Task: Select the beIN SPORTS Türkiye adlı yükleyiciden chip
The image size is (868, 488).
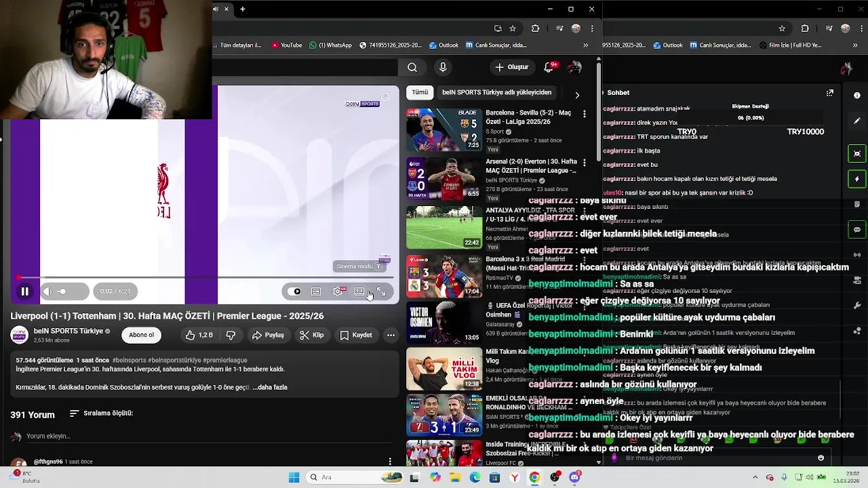Action: 497,92
